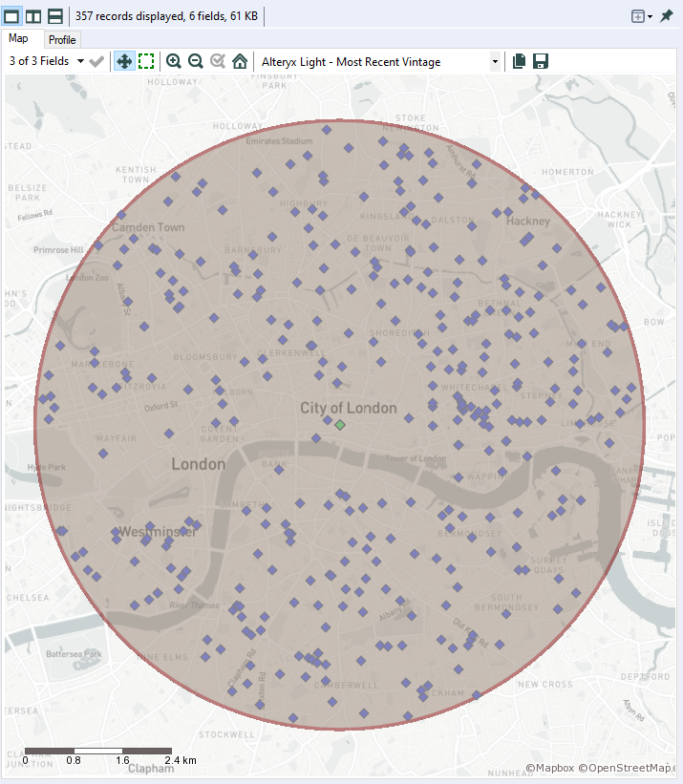Apply field selection with checkmark button

click(x=96, y=61)
